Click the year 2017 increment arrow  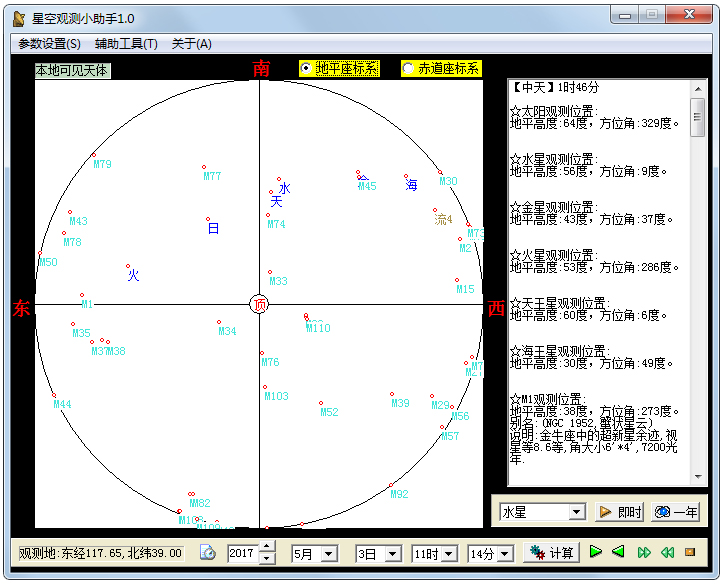pyautogui.click(x=267, y=548)
